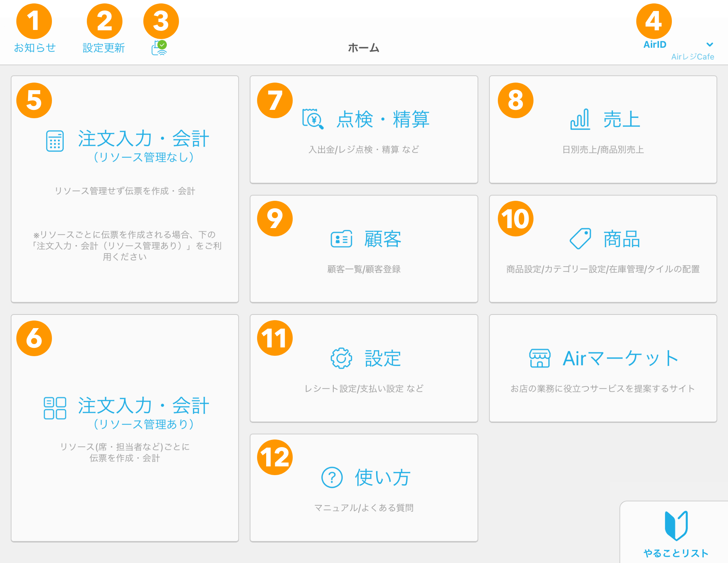Image resolution: width=728 pixels, height=563 pixels.
Task: Open the 売上 sales title
Action: [622, 119]
